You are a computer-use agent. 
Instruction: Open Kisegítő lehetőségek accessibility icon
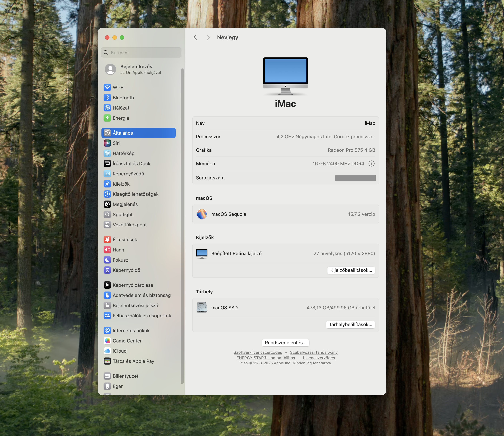(107, 194)
